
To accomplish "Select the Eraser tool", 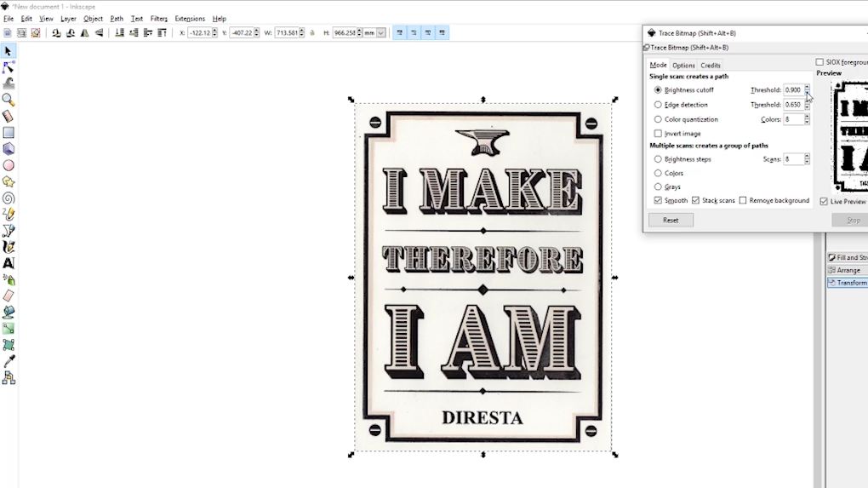I will click(x=9, y=296).
